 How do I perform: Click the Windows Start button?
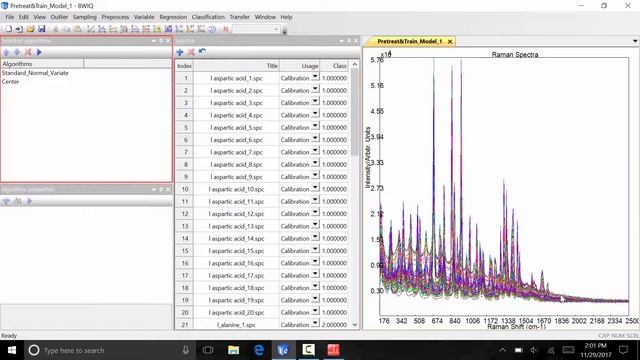coord(12,350)
